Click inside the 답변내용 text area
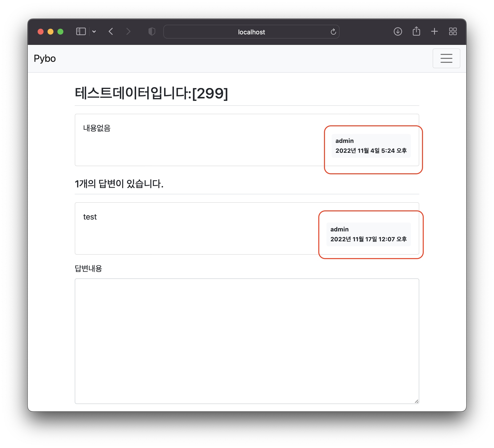Screen dimensions: 494x448 247,341
